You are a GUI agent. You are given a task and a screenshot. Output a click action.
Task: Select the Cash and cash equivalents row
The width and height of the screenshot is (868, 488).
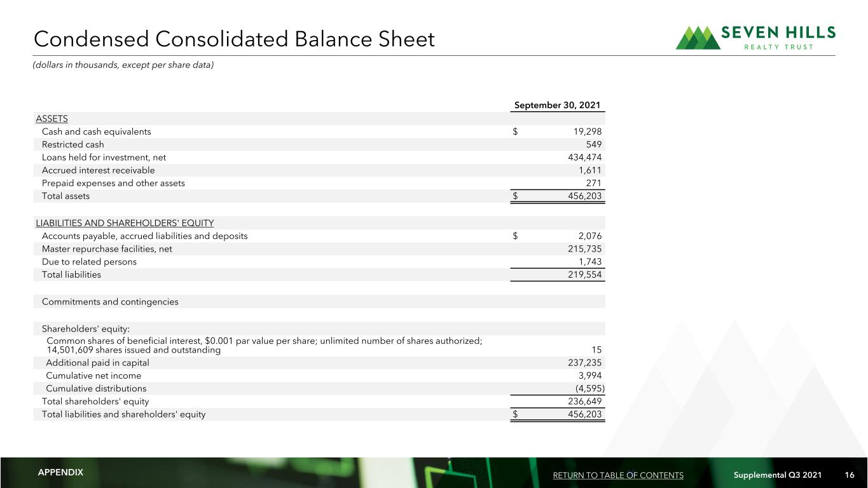tap(319, 132)
